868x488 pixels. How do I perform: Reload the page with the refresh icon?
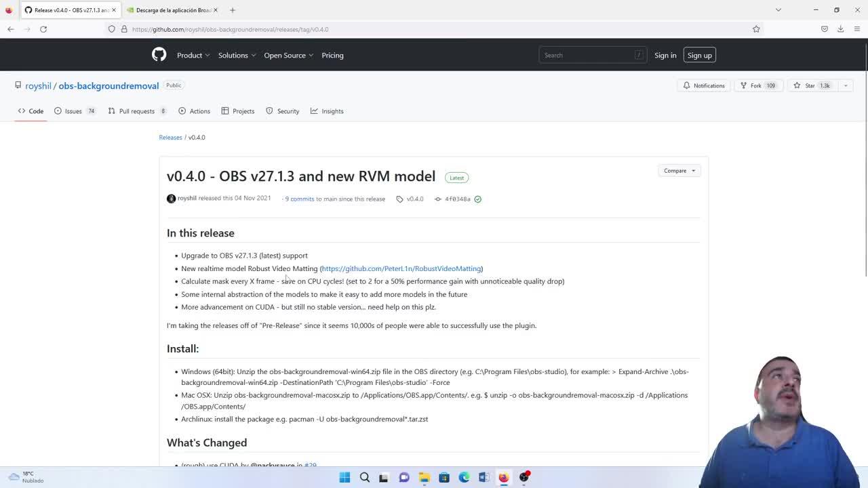[x=43, y=29]
